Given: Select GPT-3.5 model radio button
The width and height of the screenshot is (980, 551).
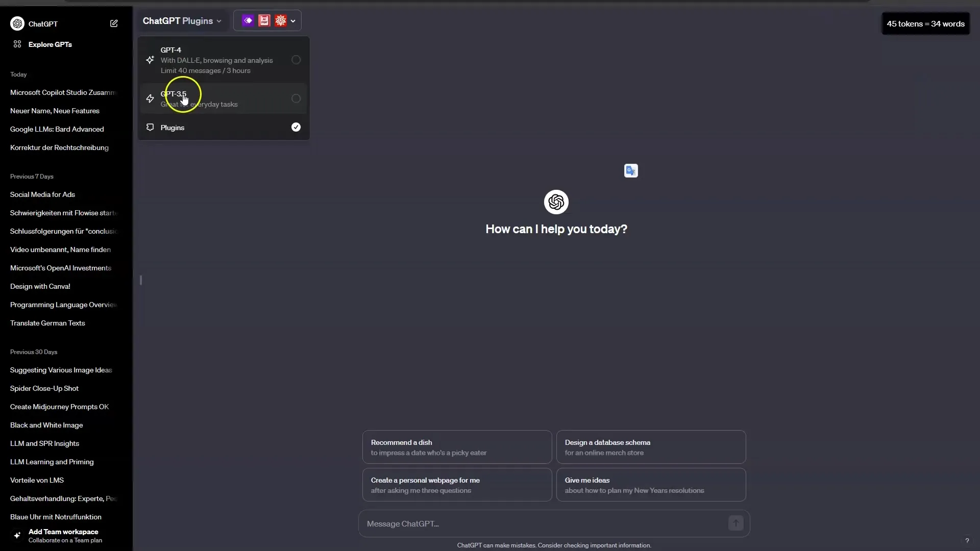Looking at the screenshot, I should pos(296,98).
